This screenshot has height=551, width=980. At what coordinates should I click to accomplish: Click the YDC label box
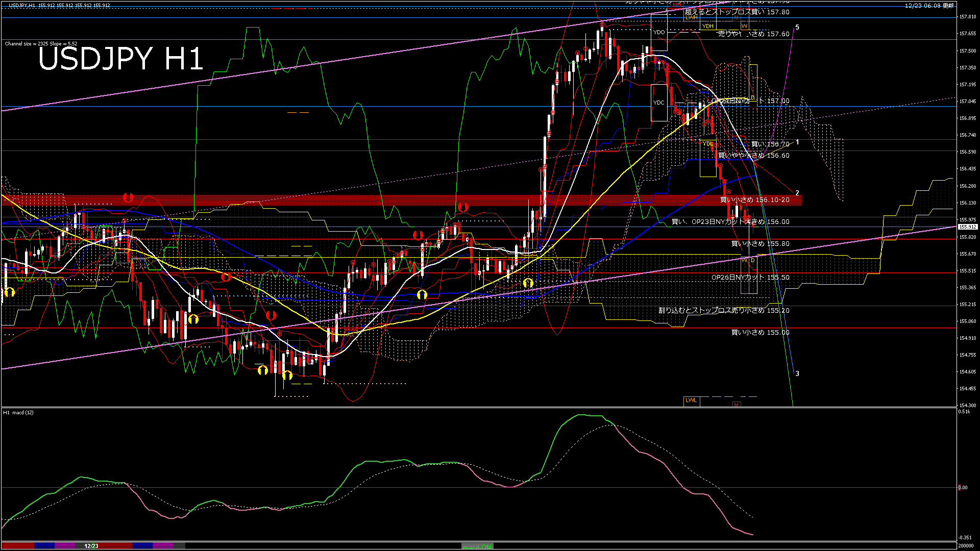[x=659, y=103]
